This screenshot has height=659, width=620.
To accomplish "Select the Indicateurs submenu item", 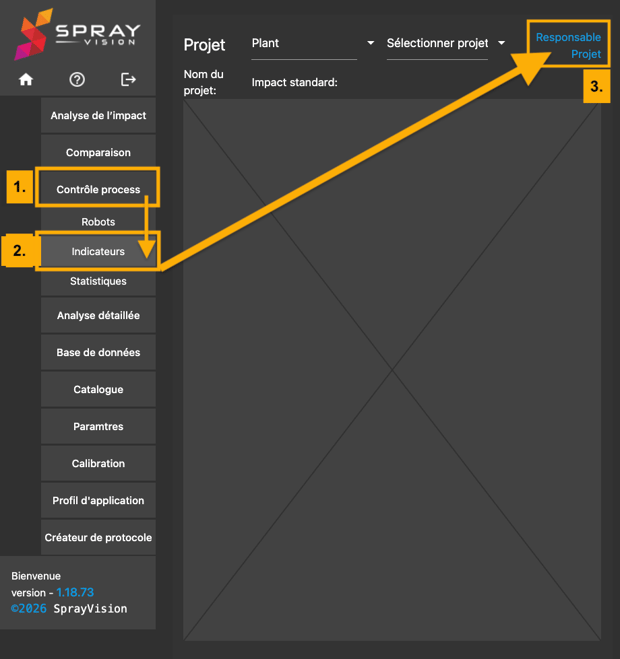I will (98, 251).
